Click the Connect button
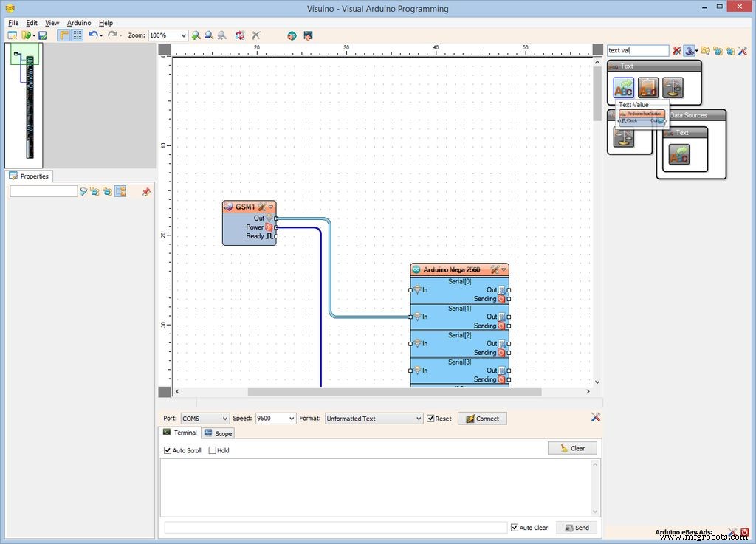This screenshot has width=756, height=544. click(x=482, y=419)
